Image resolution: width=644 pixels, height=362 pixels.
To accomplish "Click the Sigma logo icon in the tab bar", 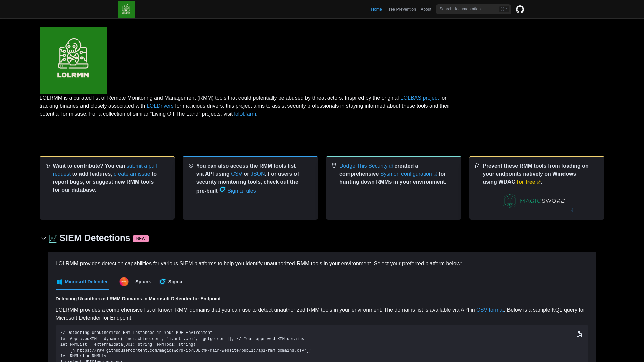I will (163, 282).
